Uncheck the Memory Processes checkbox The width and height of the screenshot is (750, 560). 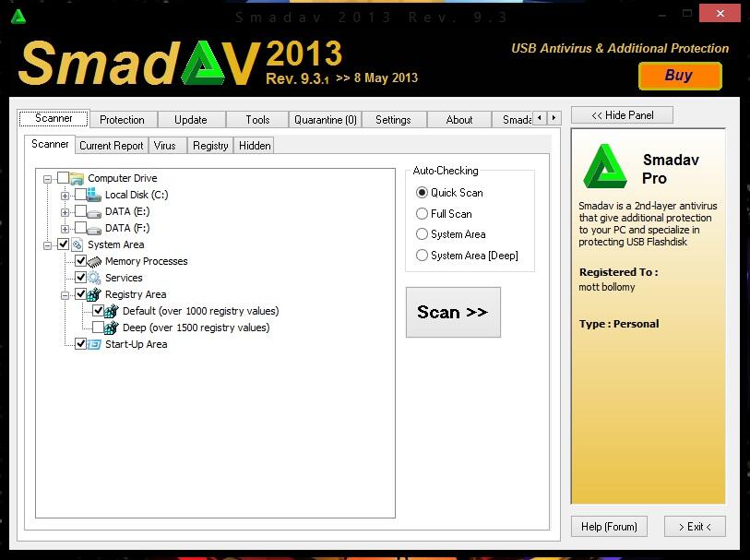(x=80, y=261)
